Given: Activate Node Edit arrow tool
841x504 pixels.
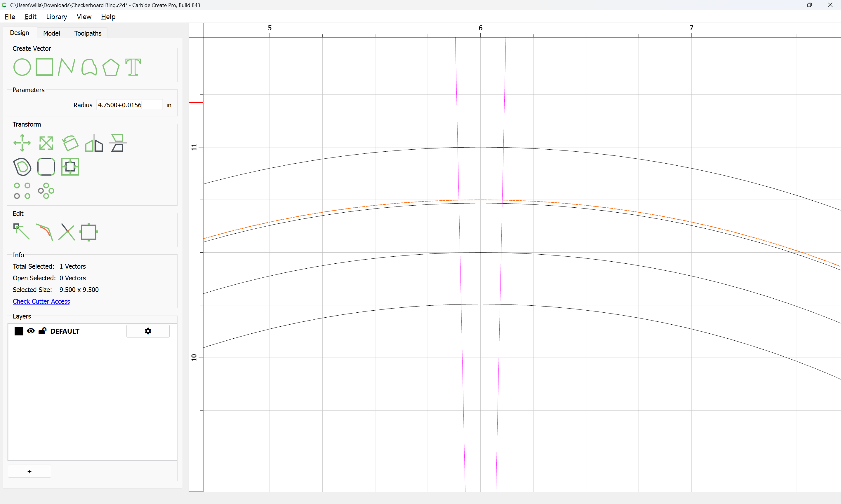Looking at the screenshot, I should tap(21, 232).
